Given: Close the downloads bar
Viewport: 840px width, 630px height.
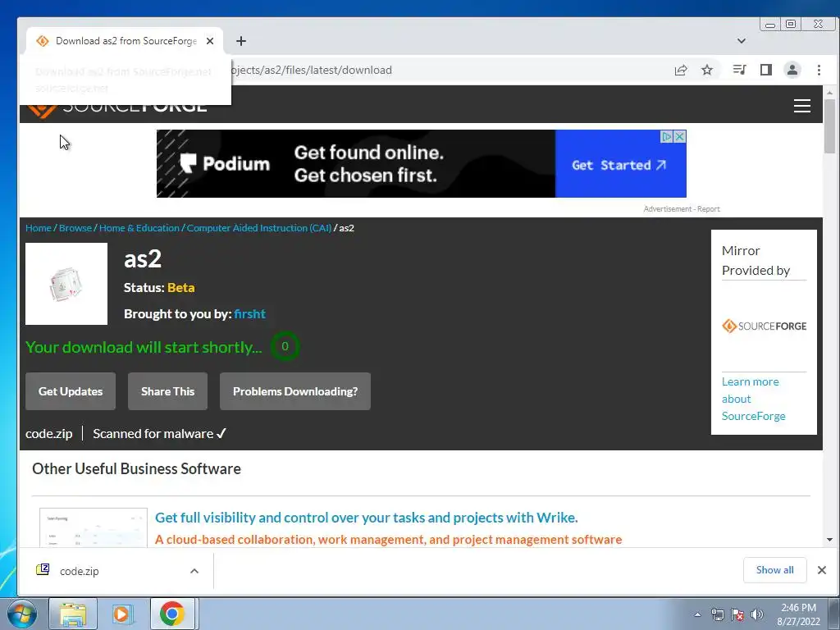Looking at the screenshot, I should (822, 570).
